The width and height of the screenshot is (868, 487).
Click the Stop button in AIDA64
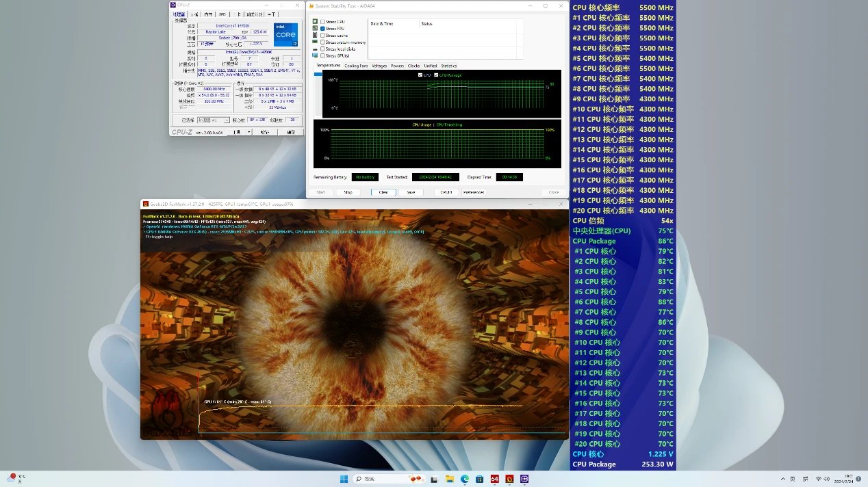tap(348, 192)
